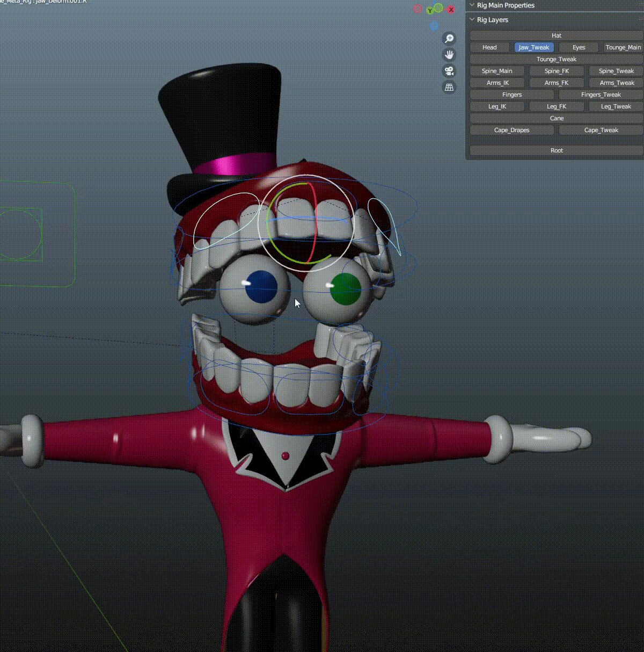Click the unlabeled red negative-X gizmo dot
This screenshot has height=652, width=644.
point(417,9)
